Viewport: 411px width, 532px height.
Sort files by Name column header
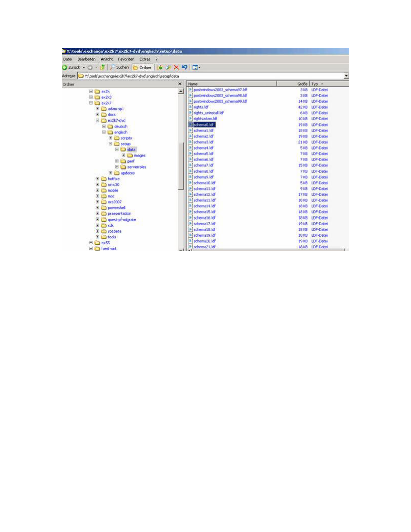232,84
